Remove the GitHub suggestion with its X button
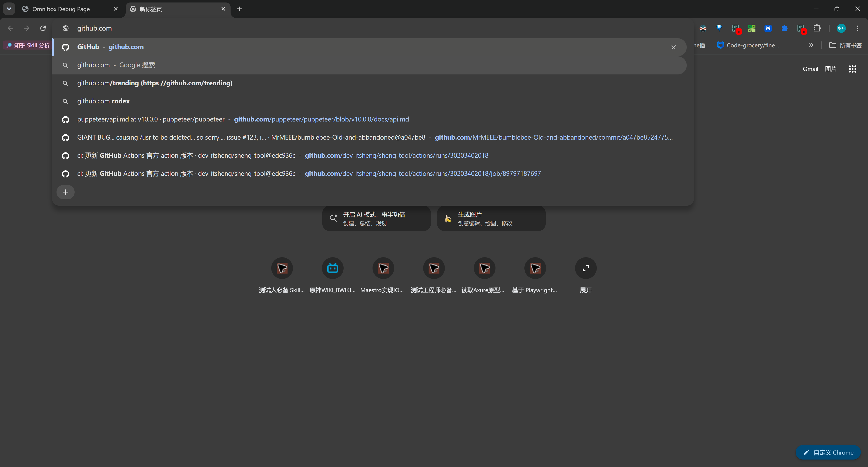Image resolution: width=868 pixels, height=467 pixels. 674,47
